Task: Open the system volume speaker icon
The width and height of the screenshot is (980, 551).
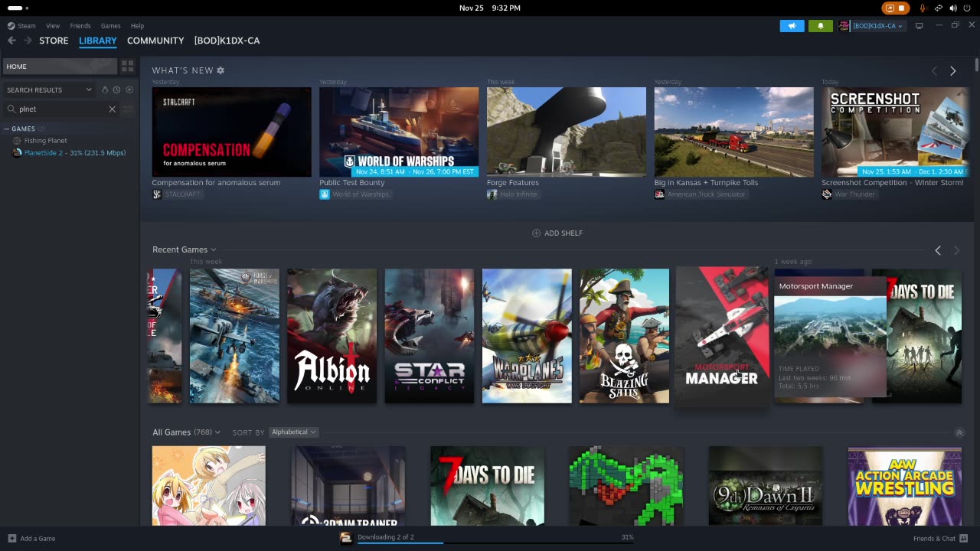Action: tap(953, 8)
